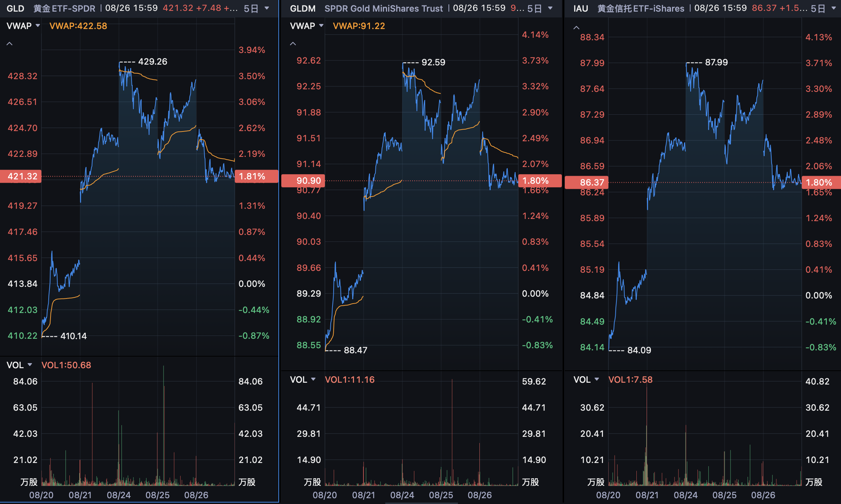Select the 410.14 low marker in GLD chart
Viewport: 841px width, 504px height.
coord(73,336)
